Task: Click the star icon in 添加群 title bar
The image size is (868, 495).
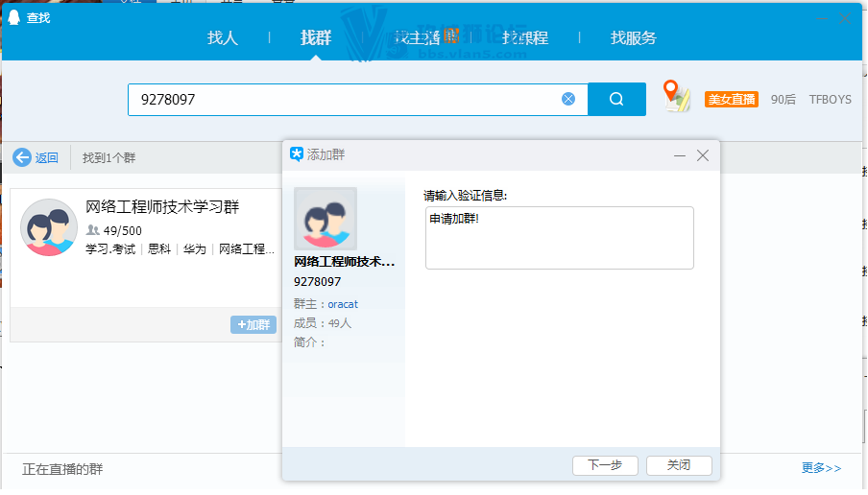Action: click(x=297, y=154)
